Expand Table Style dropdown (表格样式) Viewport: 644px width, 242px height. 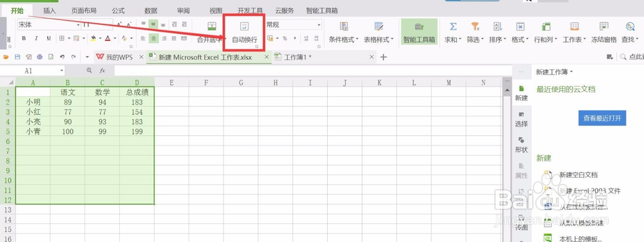pos(392,40)
